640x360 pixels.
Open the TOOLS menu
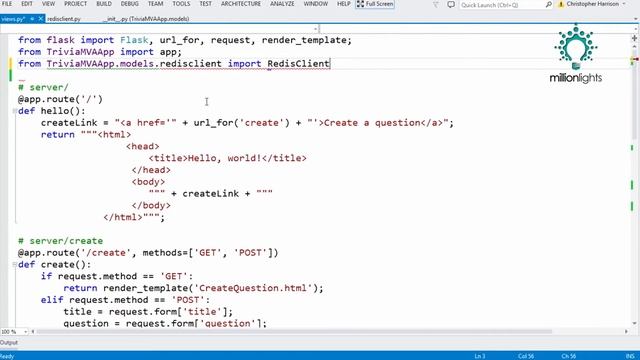[x=181, y=4]
